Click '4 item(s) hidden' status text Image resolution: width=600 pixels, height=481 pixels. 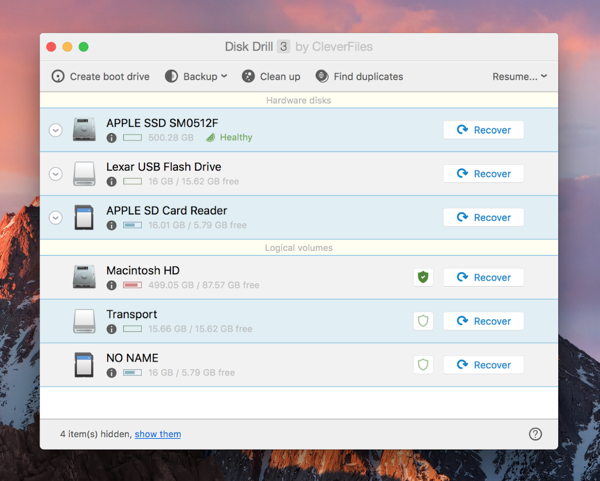click(96, 434)
